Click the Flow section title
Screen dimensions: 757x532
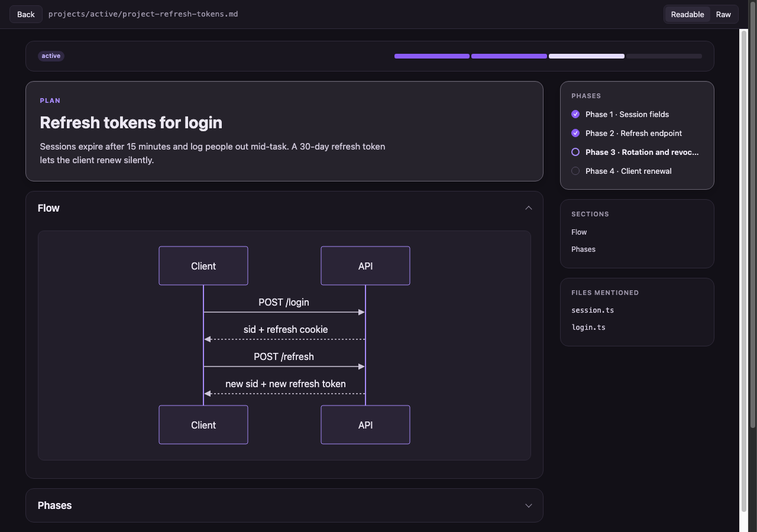(x=48, y=208)
